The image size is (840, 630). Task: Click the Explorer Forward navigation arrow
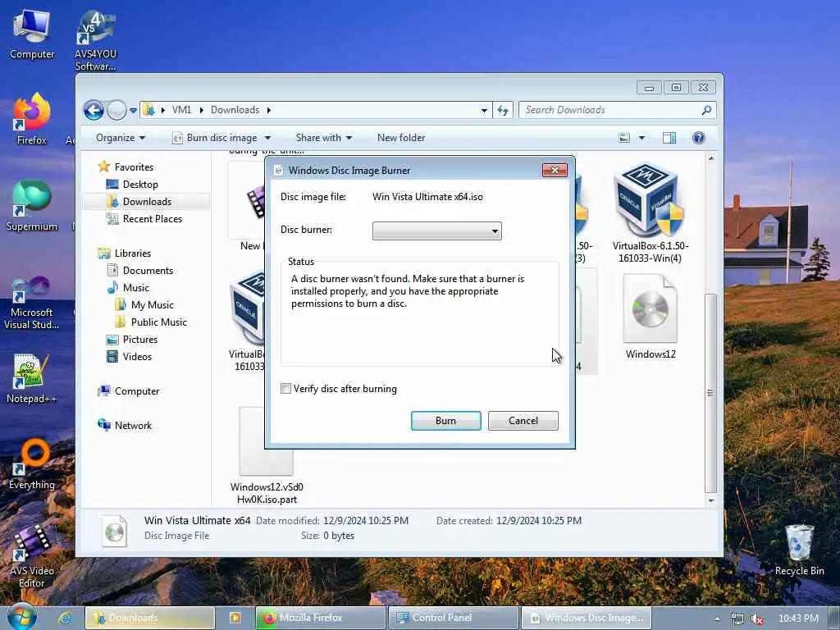pyautogui.click(x=116, y=111)
